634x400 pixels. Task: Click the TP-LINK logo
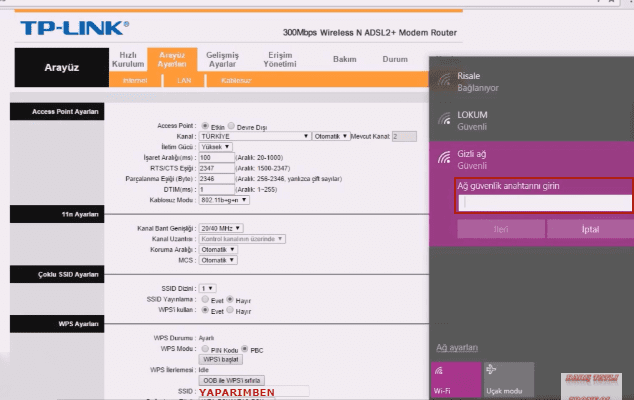(74, 28)
